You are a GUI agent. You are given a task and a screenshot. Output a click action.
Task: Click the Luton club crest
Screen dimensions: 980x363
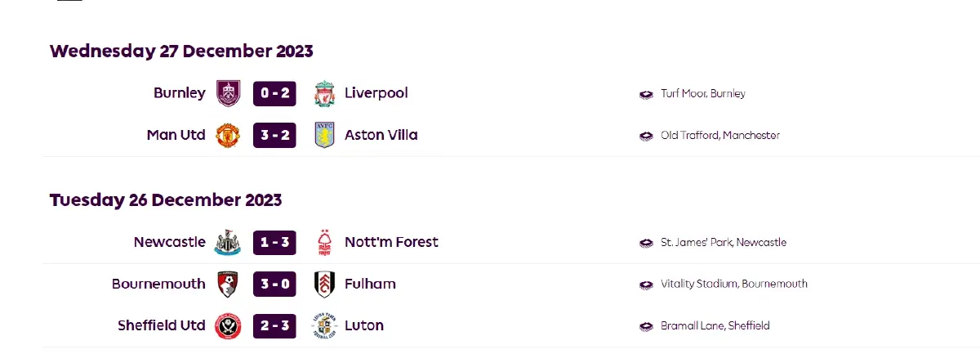(x=324, y=325)
